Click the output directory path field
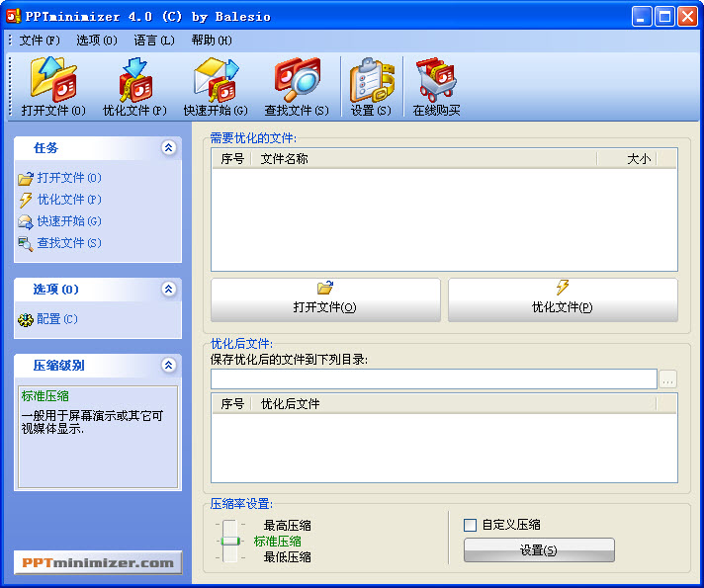704x588 pixels. click(x=433, y=378)
